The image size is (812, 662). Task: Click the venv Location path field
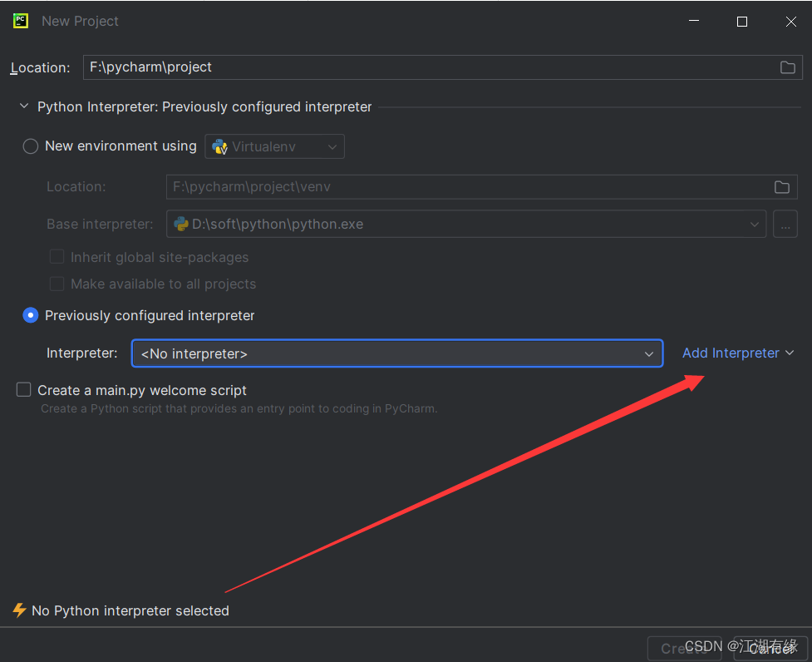(x=481, y=187)
